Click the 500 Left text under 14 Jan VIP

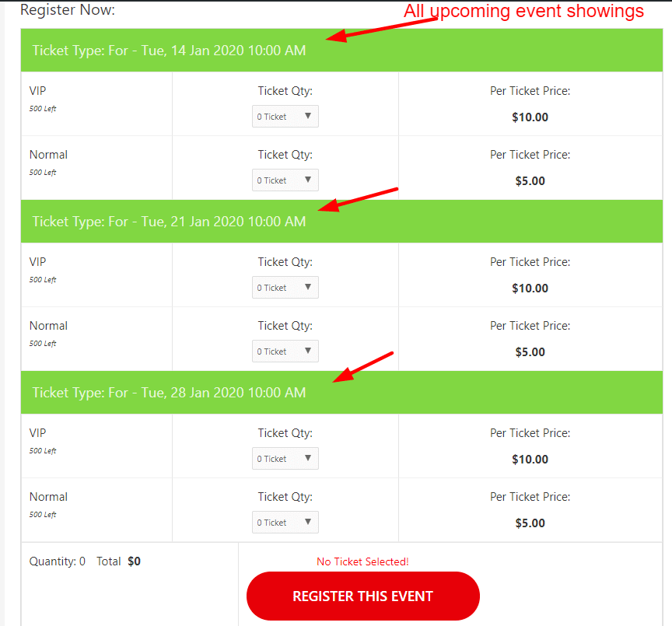pyautogui.click(x=43, y=109)
